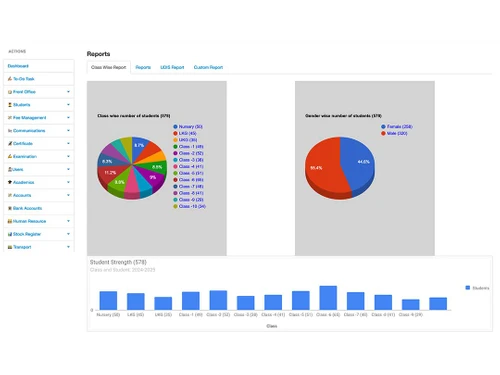
Task: Expand the Students dropdown arrow
Action: coord(68,105)
